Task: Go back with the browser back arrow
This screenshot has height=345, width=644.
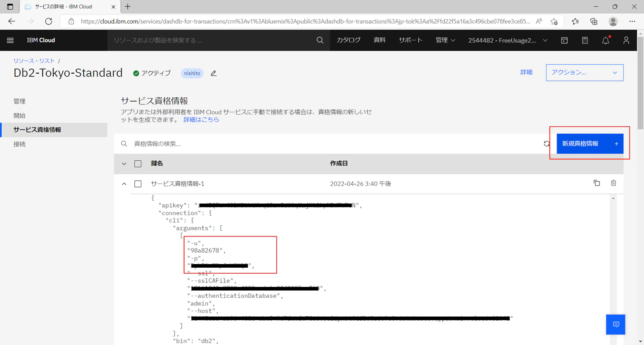Action: (12, 21)
